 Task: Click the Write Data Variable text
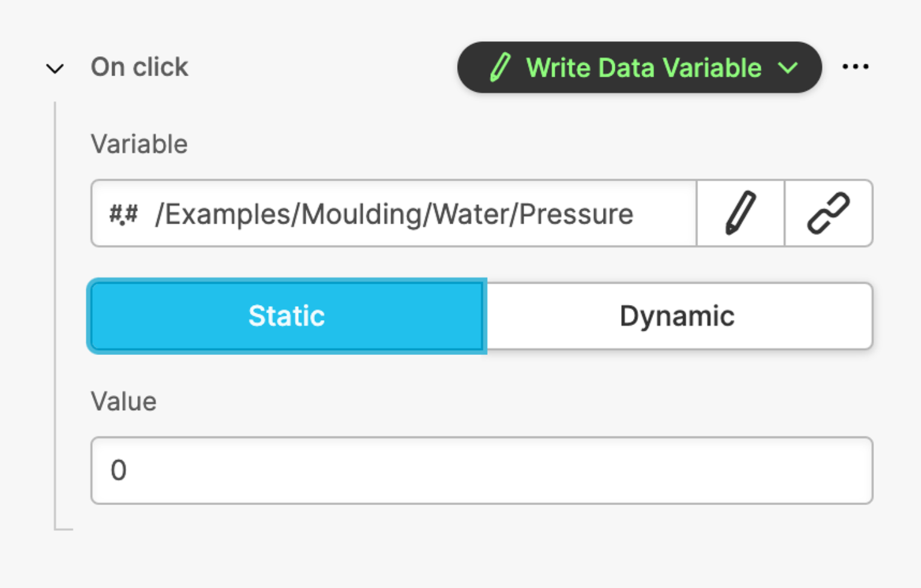644,68
